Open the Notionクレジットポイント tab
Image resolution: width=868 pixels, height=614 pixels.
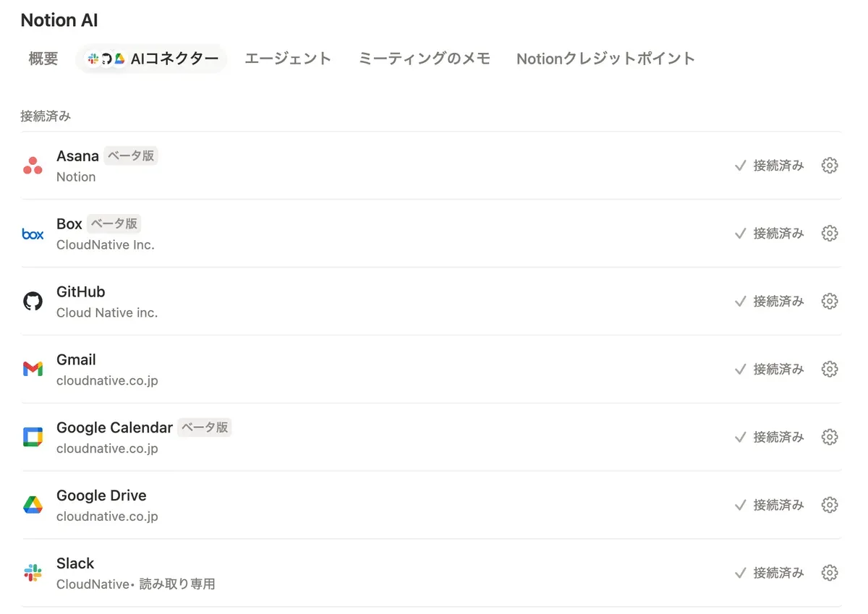click(x=605, y=59)
